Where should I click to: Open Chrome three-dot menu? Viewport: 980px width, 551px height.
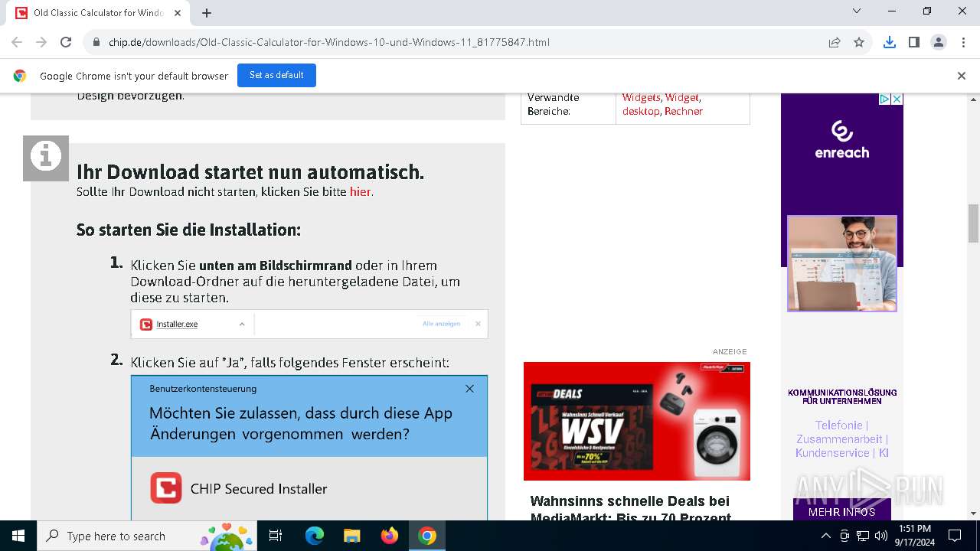pos(962,42)
